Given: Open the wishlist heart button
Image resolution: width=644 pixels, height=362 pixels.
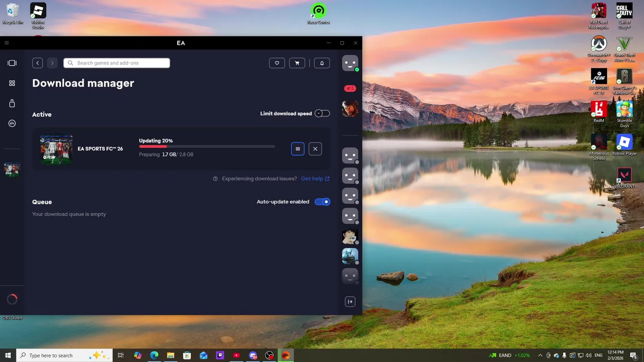Looking at the screenshot, I should [277, 63].
